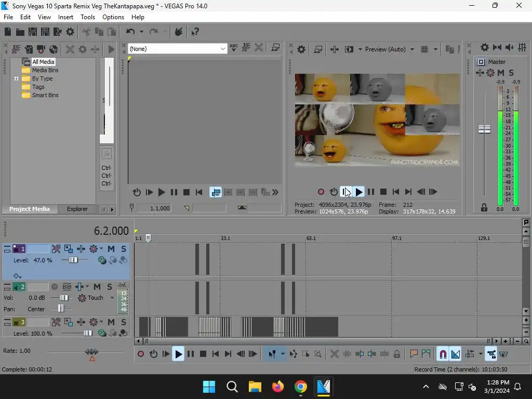532x399 pixels.
Task: Click track 1 Level slider handle
Action: click(x=73, y=260)
